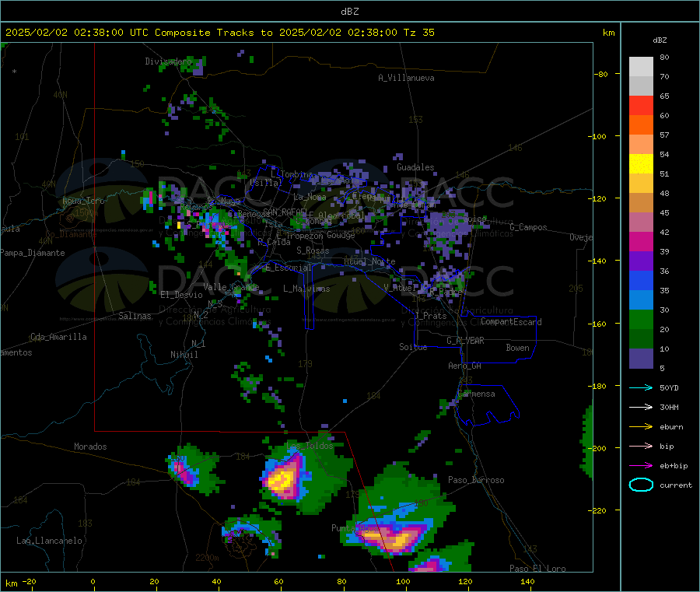Click the 'Goudge' location label
This screenshot has width=700, height=592.
341,235
